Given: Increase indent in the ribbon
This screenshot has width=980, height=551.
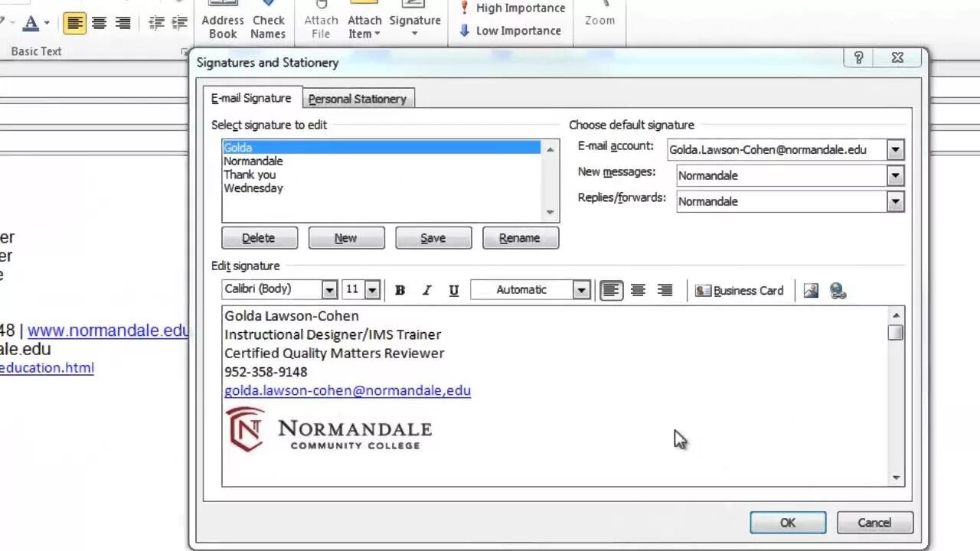Looking at the screenshot, I should [180, 23].
